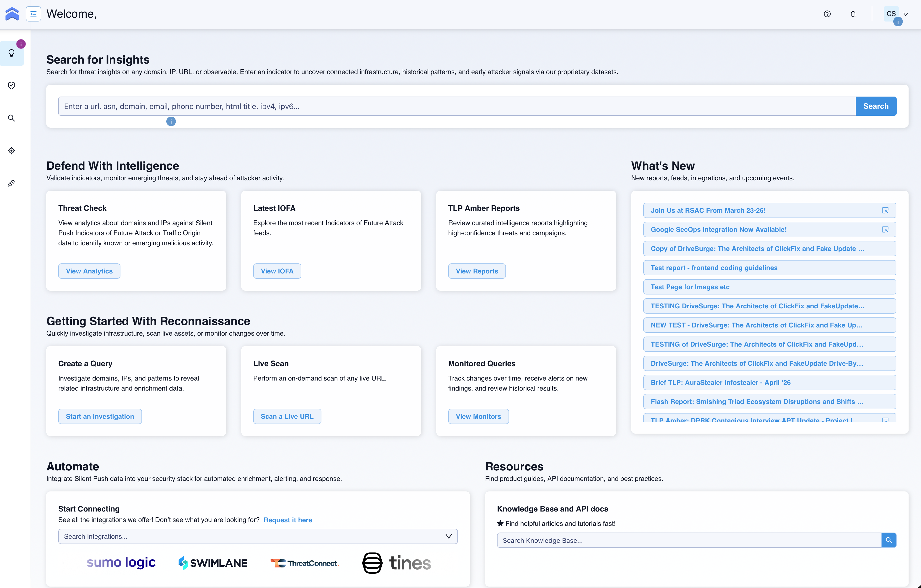
Task: Open Brief TLP: AuraStealer Infostealer item
Action: [x=769, y=383]
